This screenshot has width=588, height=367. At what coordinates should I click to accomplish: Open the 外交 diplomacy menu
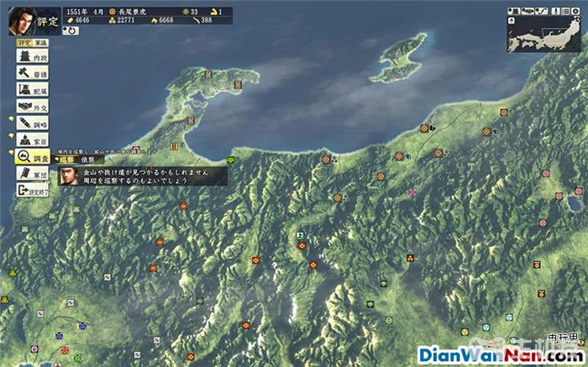[x=32, y=106]
